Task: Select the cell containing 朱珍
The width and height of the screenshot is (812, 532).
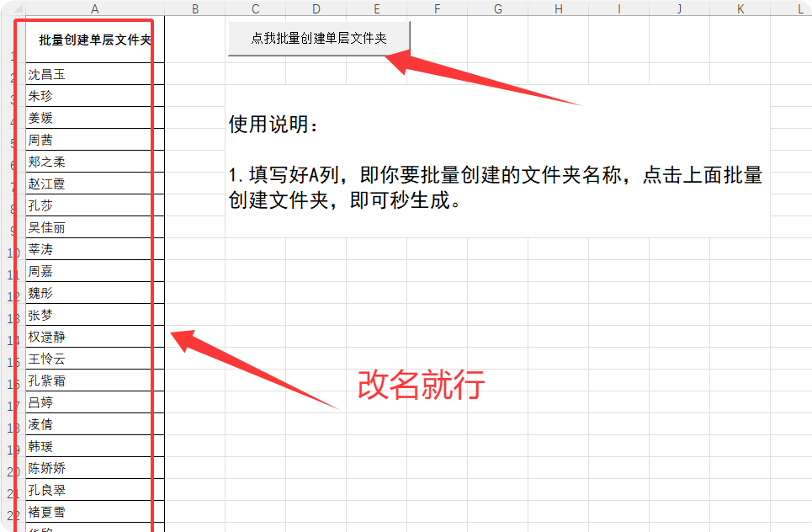Action: tap(95, 96)
